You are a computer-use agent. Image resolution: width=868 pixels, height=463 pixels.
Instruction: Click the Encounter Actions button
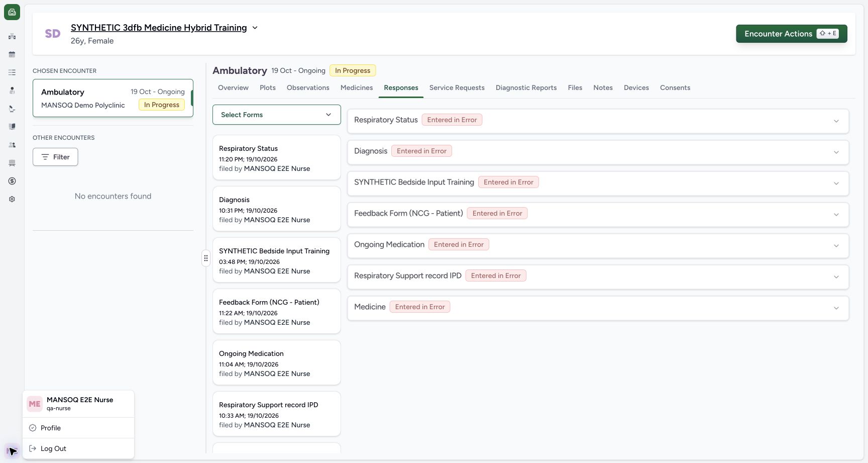(x=792, y=34)
